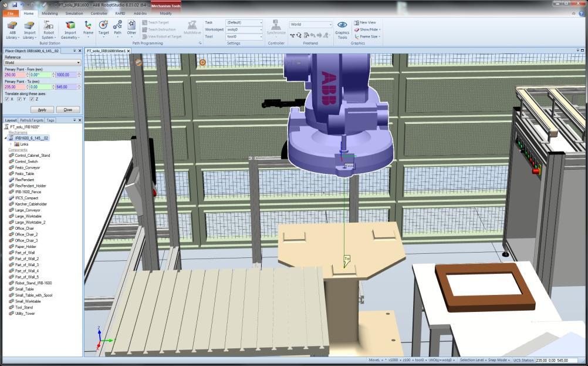This screenshot has width=588, height=366.
Task: Select Robot_Stand_IRB-1600 in the layout tree
Action: tap(33, 283)
